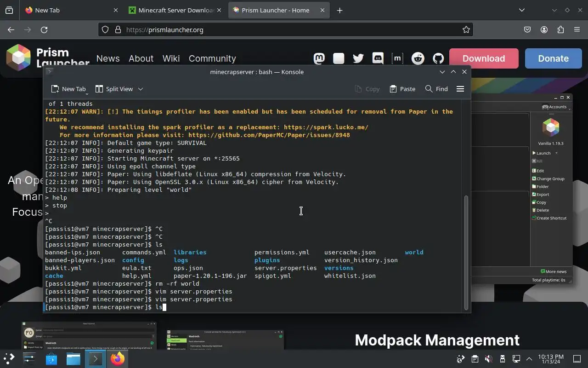Open Discover store icon in taskbar
588x368 pixels.
[x=51, y=359]
